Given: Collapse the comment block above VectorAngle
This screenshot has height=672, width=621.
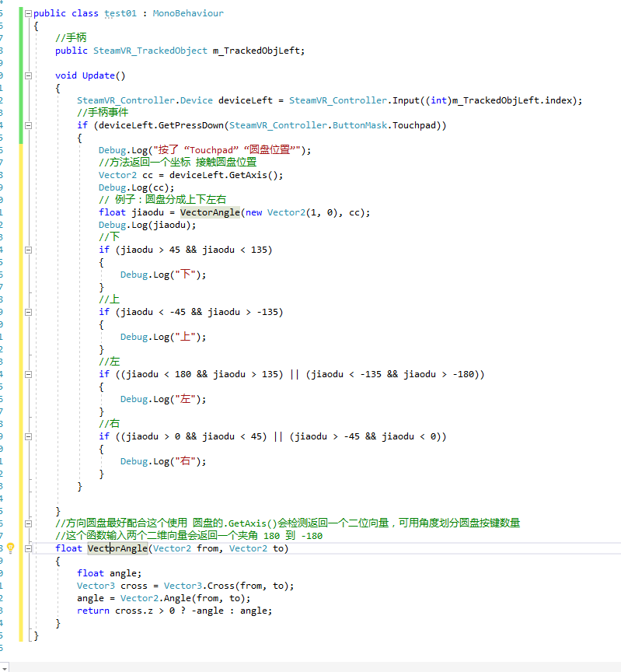Looking at the screenshot, I should (x=28, y=523).
